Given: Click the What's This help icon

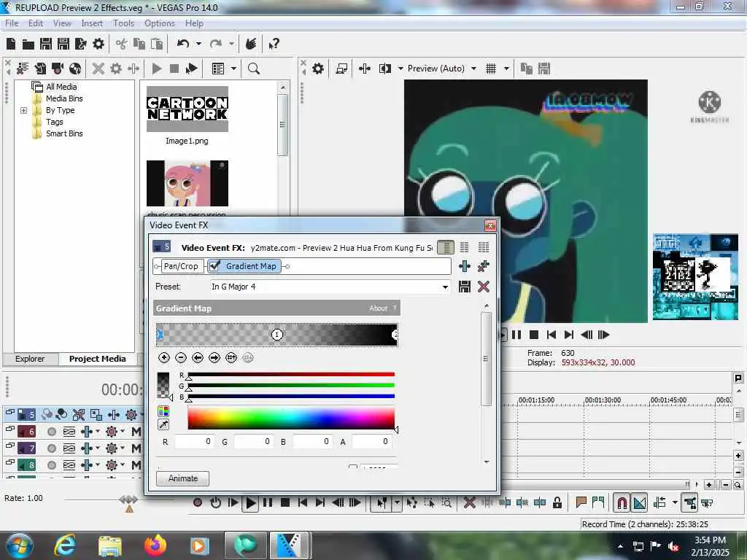Looking at the screenshot, I should pos(274,44).
